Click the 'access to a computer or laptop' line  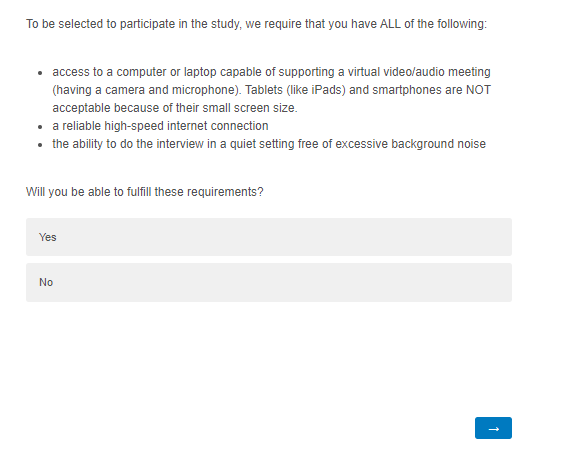[271, 72]
